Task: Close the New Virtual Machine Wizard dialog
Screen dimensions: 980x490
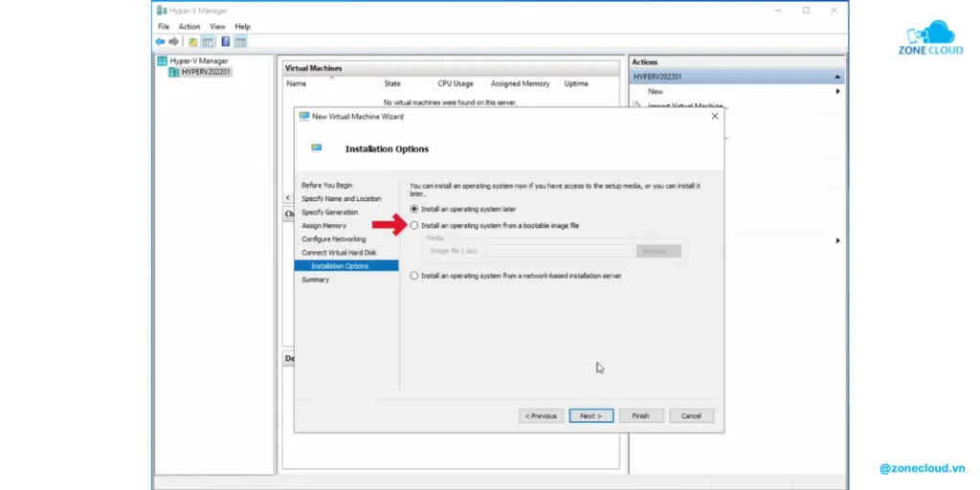Action: click(x=714, y=116)
